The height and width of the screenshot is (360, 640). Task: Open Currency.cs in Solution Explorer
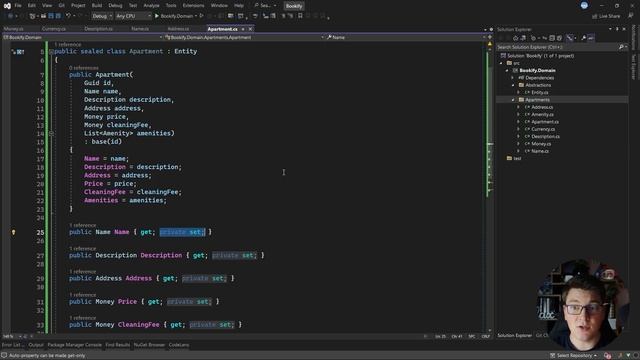[x=543, y=129]
